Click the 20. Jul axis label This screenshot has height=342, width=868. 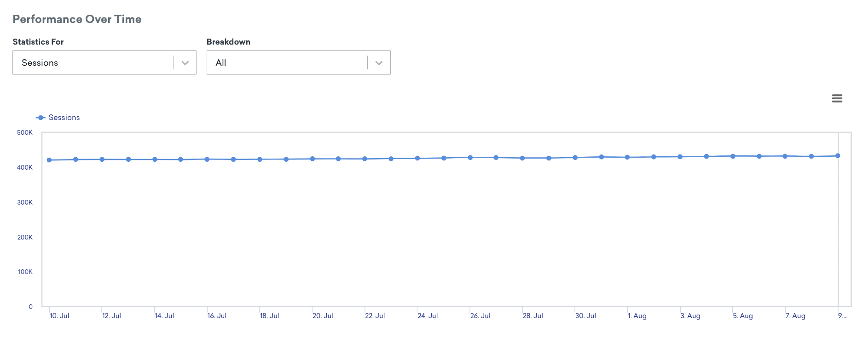323,316
